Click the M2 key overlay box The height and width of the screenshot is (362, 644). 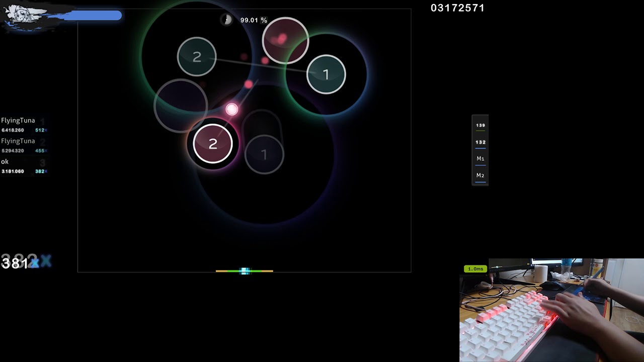(480, 175)
